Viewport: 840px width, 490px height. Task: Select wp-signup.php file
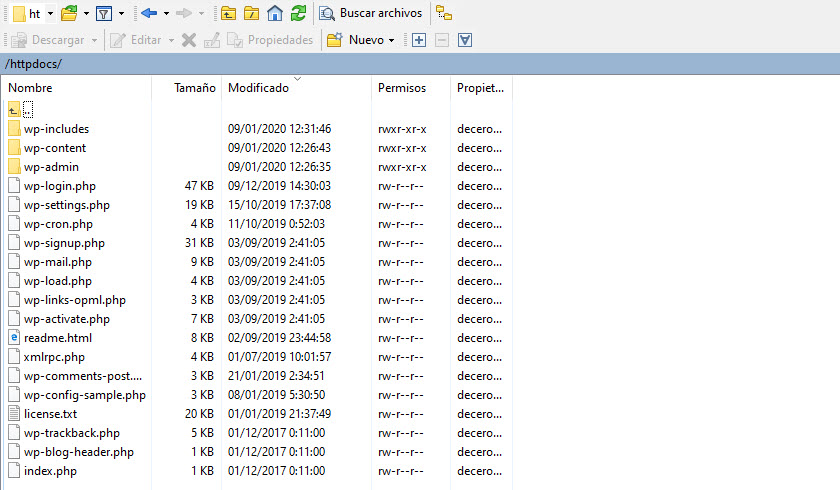pyautogui.click(x=64, y=243)
